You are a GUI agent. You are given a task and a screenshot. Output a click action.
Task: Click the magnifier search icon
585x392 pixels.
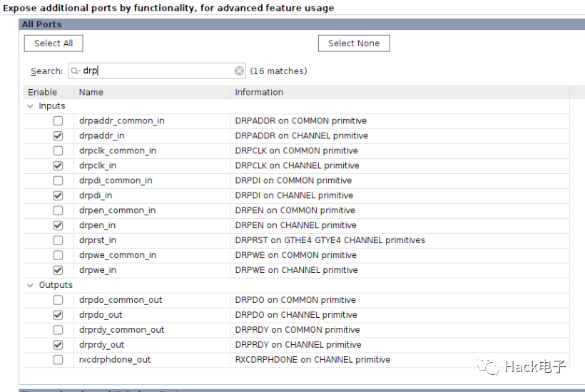pos(75,71)
